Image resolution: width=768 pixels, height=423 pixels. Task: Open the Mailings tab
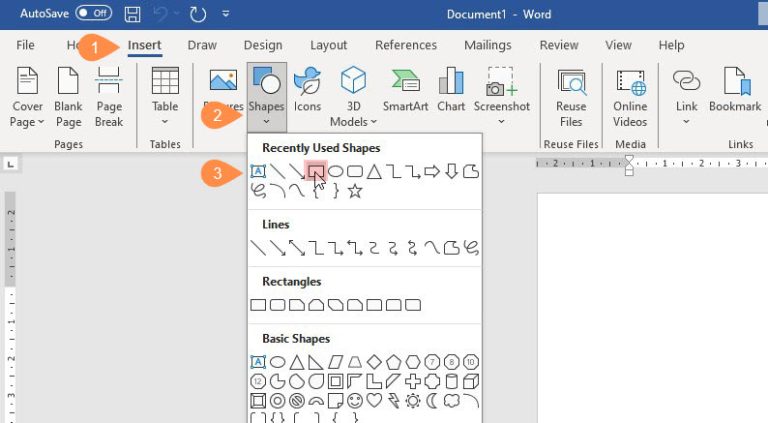488,45
